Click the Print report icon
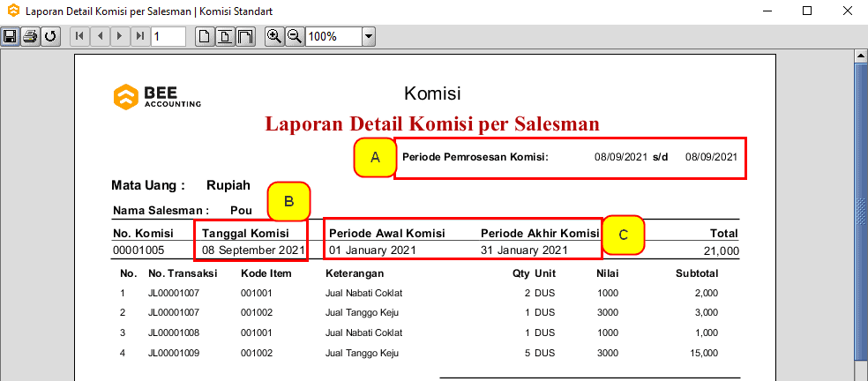This screenshot has width=868, height=381. 30,36
